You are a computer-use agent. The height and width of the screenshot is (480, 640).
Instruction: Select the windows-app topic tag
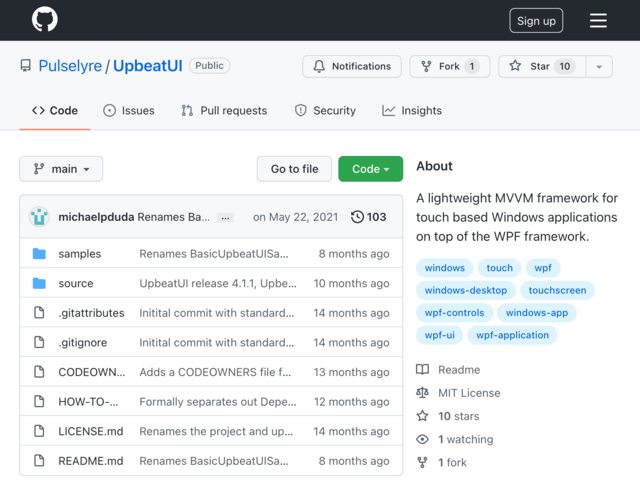click(537, 313)
